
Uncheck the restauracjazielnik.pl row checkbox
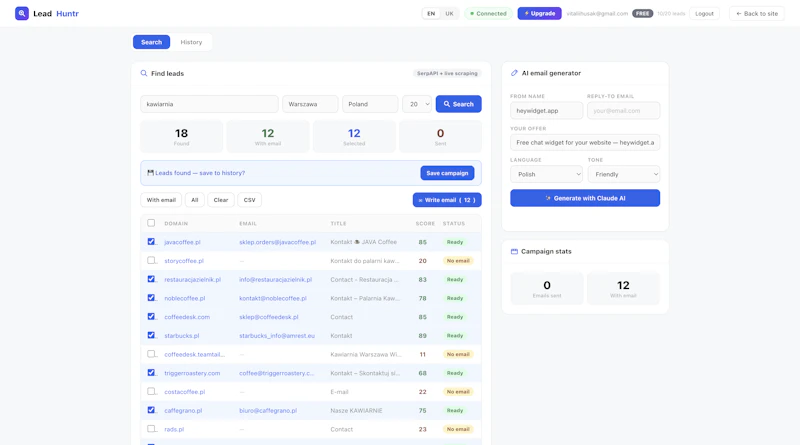(151, 279)
